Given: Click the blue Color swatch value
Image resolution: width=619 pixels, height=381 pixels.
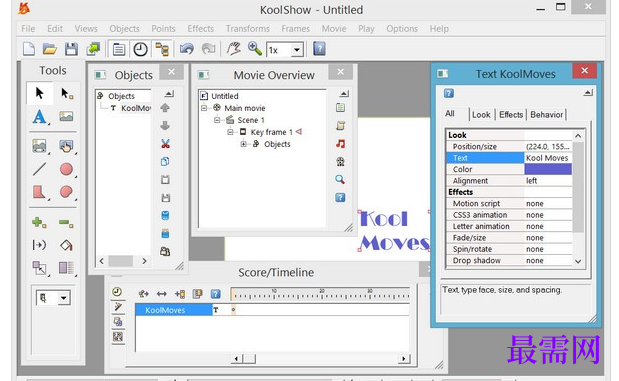Looking at the screenshot, I should 548,169.
